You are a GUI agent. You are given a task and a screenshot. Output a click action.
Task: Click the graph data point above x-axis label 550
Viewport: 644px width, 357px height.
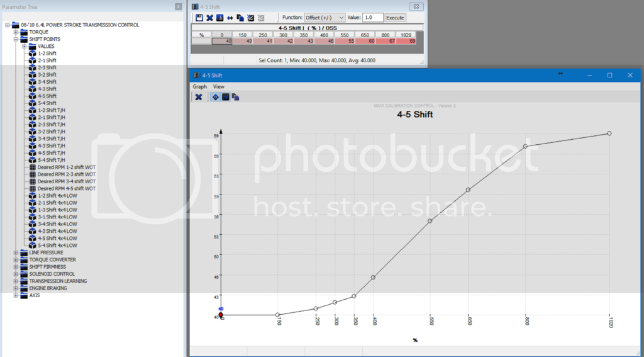(430, 221)
